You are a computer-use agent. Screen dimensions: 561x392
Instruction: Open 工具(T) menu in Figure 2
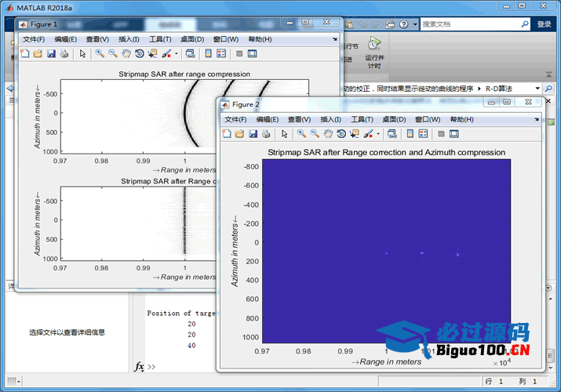pyautogui.click(x=362, y=119)
